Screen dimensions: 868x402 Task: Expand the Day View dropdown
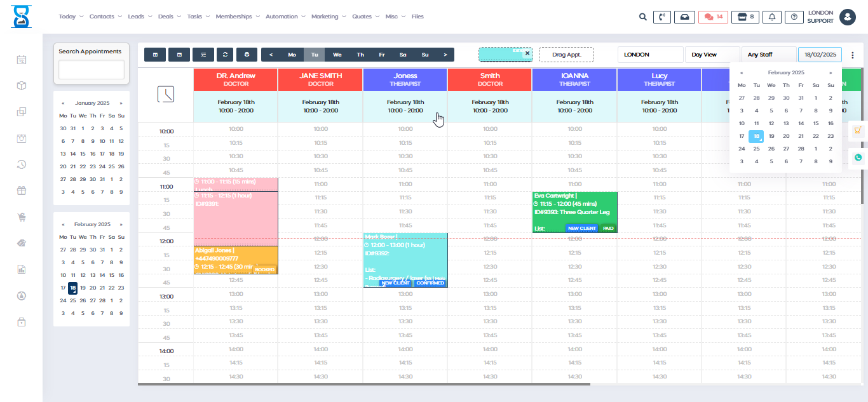point(712,55)
